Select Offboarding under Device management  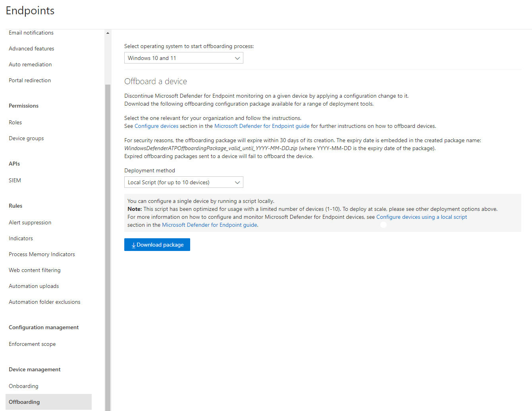pos(24,401)
